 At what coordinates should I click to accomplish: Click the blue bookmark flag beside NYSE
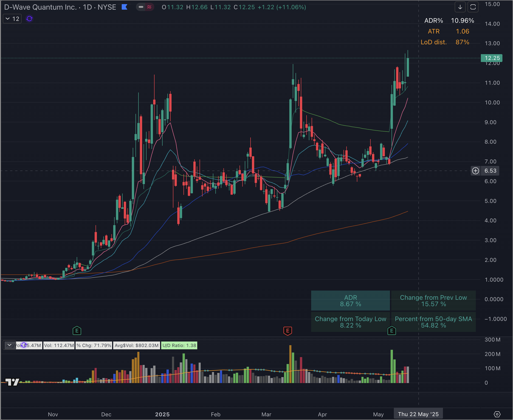(124, 7)
